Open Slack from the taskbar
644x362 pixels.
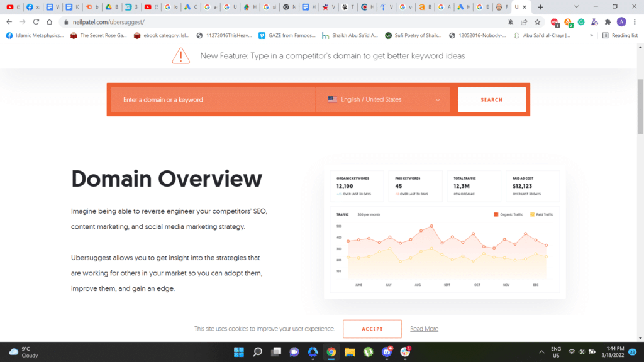click(x=406, y=352)
